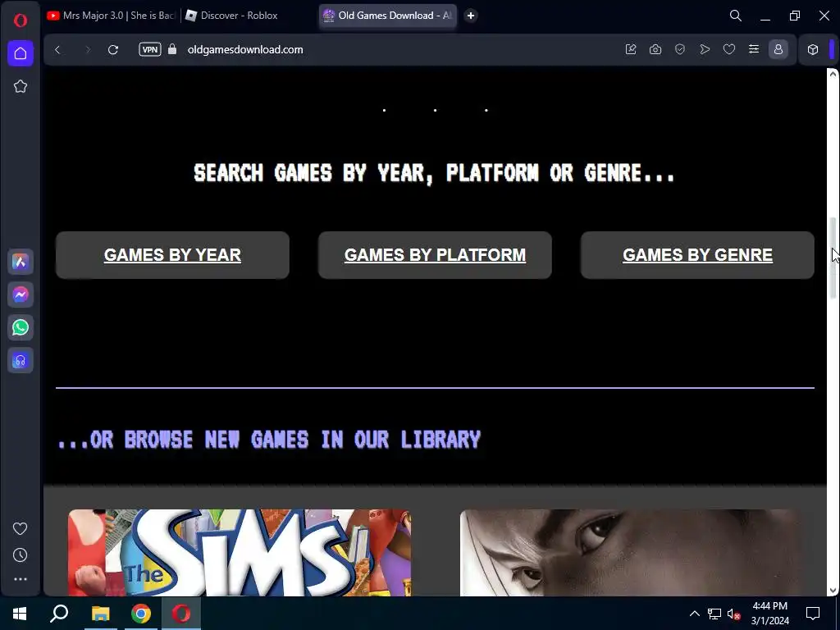Go to Opera Speed Dial home
The image size is (840, 630).
click(x=21, y=53)
